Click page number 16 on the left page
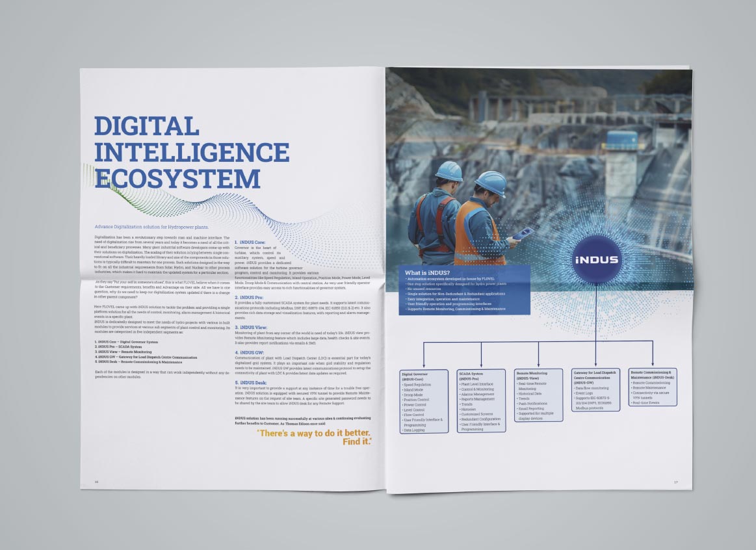Screen dimensions: 756x550 click(96, 482)
